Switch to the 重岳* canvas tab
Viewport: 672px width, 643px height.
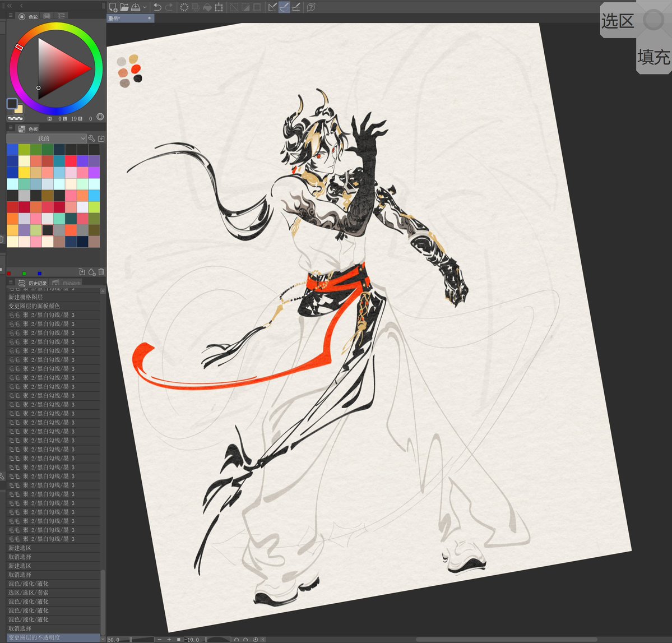pos(130,18)
